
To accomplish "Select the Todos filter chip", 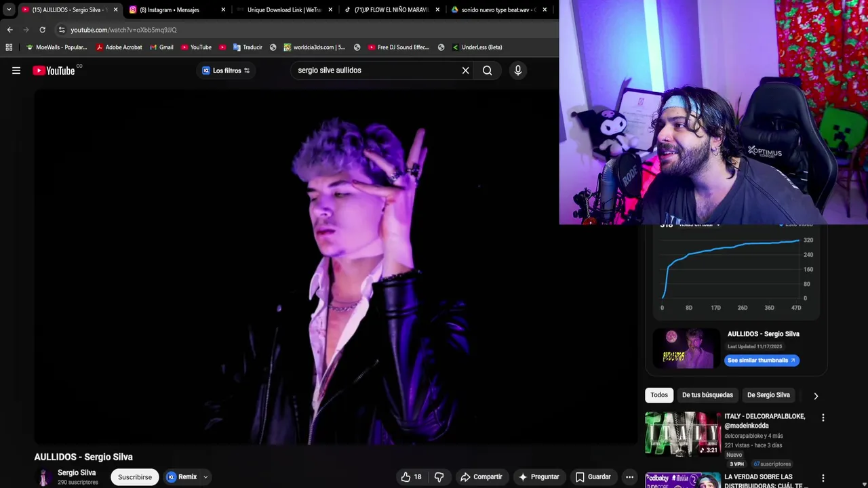I will [659, 395].
